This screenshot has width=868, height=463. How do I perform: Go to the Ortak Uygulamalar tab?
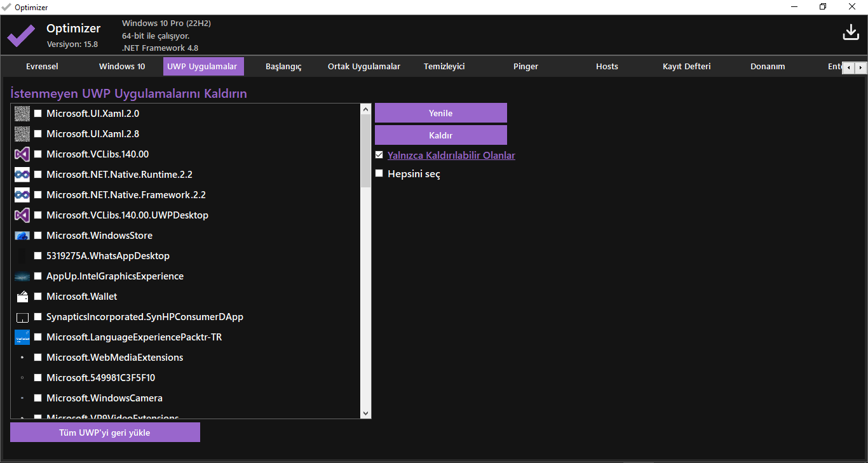click(364, 66)
